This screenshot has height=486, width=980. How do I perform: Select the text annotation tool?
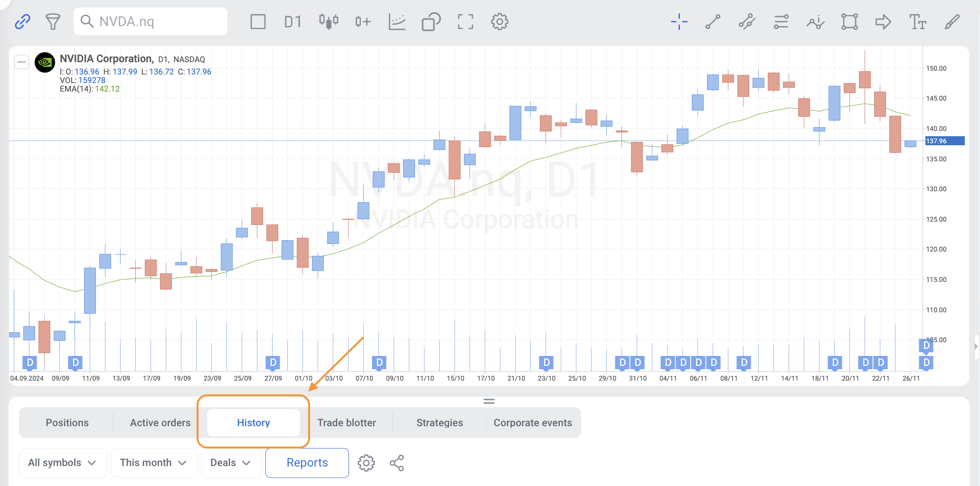tap(917, 21)
